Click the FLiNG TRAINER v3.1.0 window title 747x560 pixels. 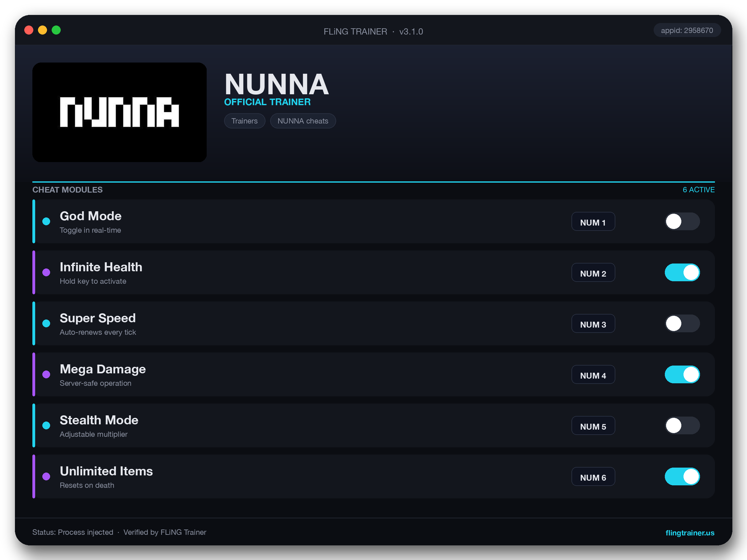click(373, 31)
